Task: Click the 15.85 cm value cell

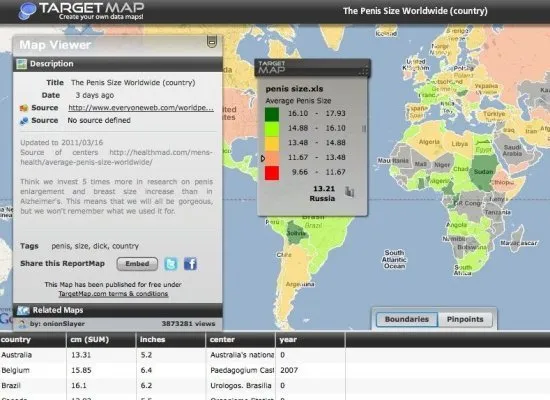Action: 101,371
